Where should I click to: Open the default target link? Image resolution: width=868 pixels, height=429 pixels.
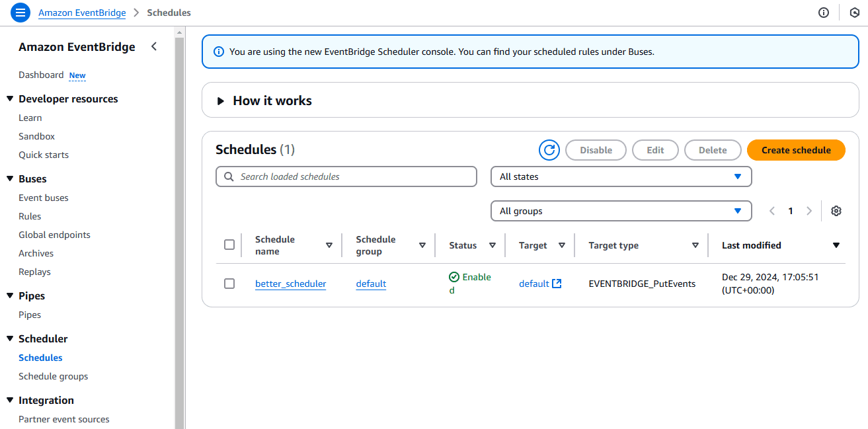pyautogui.click(x=534, y=284)
